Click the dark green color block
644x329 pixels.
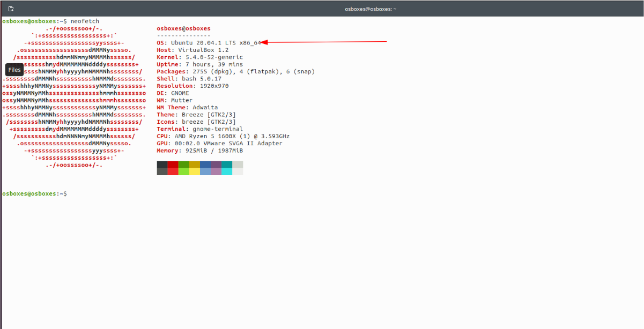click(183, 164)
